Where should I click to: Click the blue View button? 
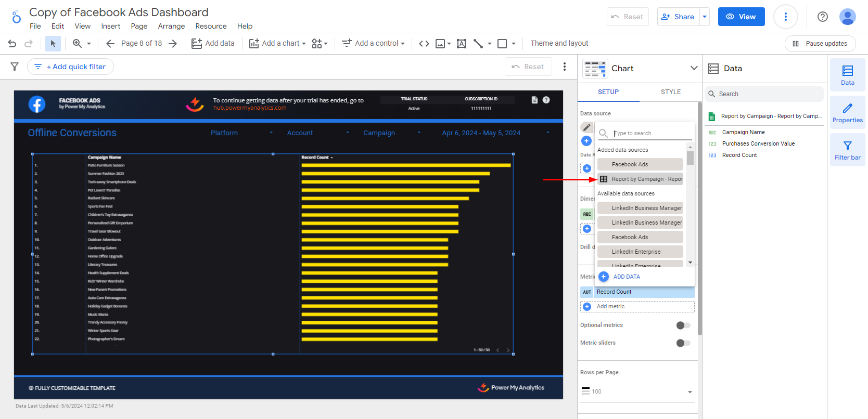[741, 17]
